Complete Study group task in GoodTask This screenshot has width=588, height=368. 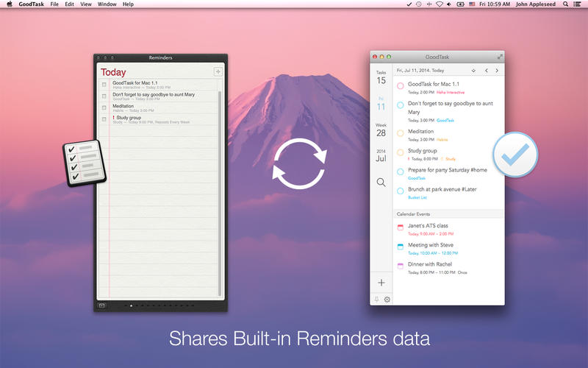(x=400, y=152)
